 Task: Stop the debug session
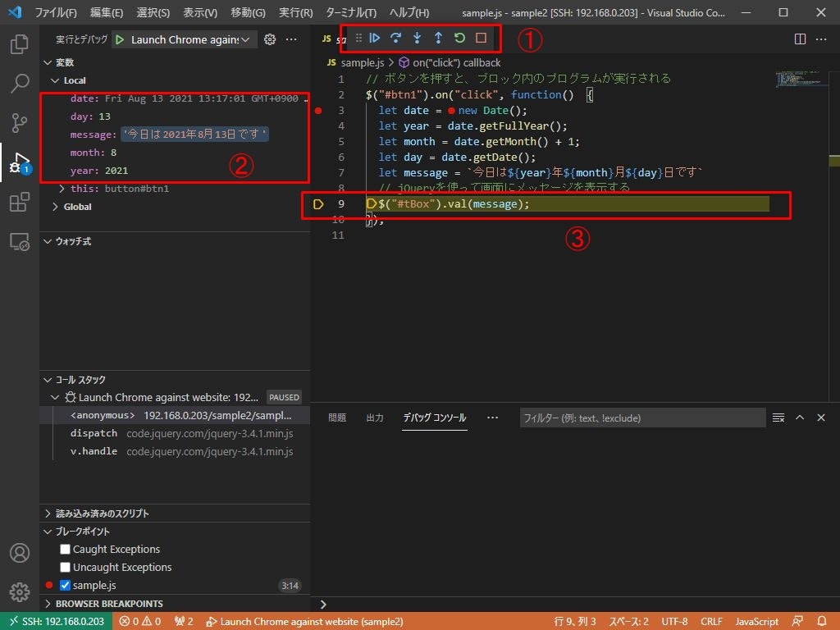tap(481, 38)
